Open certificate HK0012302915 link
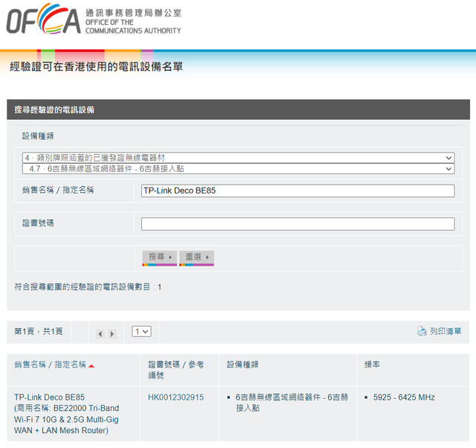 pyautogui.click(x=176, y=397)
